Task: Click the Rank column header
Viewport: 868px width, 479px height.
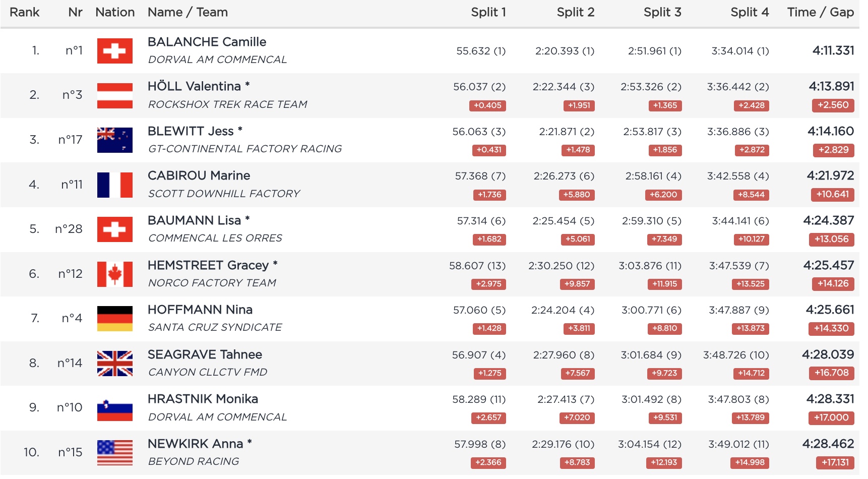Action: [24, 12]
